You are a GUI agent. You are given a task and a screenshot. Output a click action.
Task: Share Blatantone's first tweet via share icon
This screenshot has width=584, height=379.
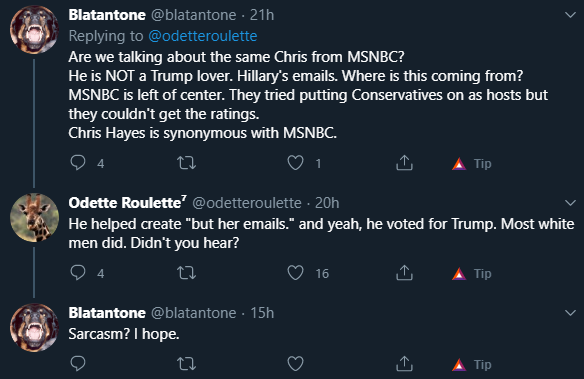click(x=404, y=163)
